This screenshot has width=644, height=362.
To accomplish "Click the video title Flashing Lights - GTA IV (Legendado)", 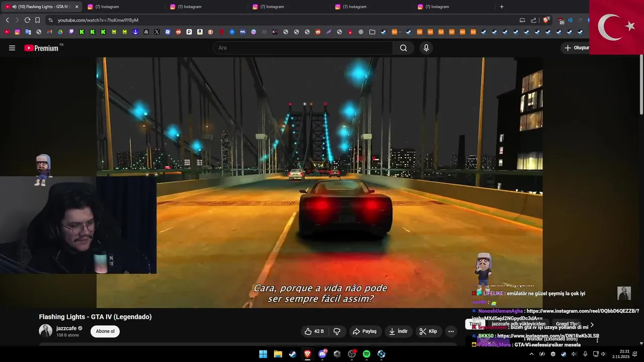I will [96, 317].
